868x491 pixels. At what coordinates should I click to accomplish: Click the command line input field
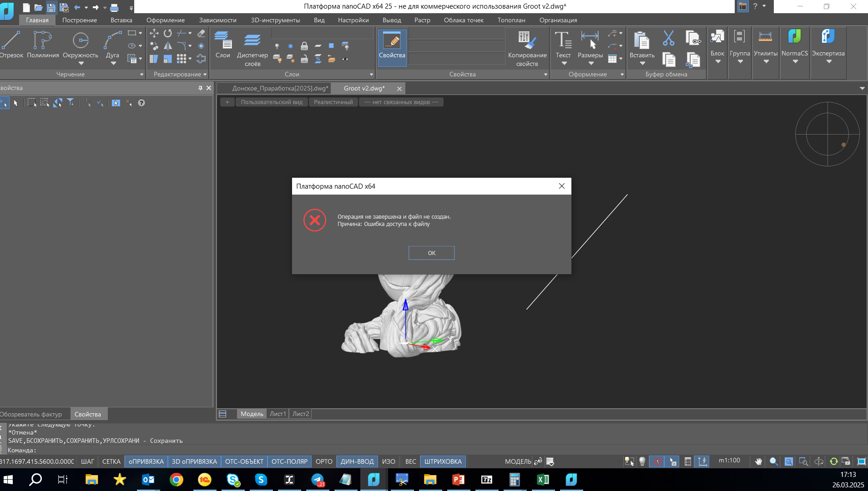point(437,450)
